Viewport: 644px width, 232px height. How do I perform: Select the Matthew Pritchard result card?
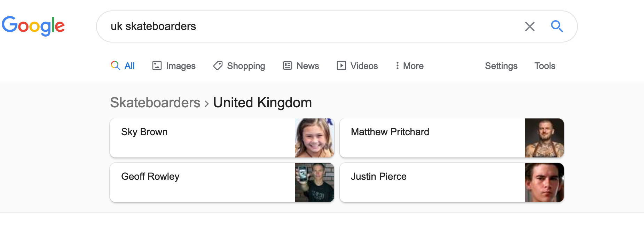(432, 138)
